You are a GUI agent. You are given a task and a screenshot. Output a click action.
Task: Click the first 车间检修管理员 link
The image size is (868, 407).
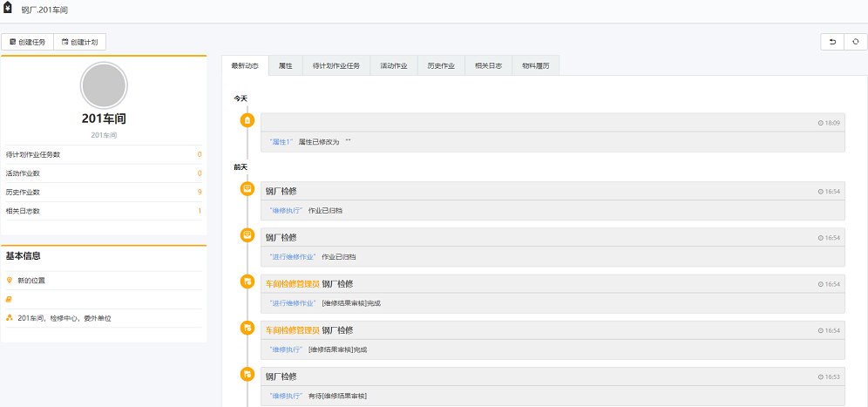(x=291, y=284)
